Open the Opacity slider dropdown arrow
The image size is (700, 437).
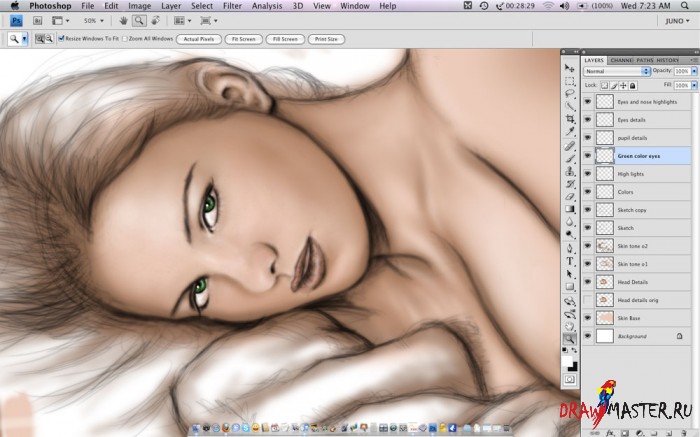click(x=694, y=71)
